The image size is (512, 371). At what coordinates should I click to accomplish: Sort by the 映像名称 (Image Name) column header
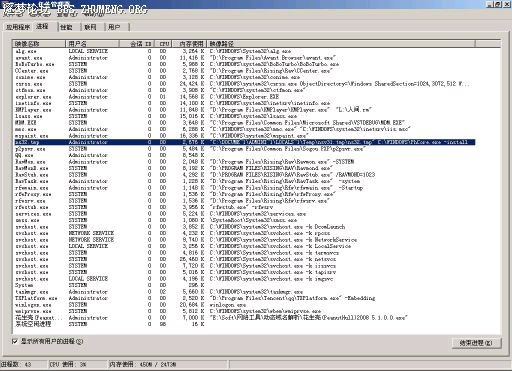39,44
